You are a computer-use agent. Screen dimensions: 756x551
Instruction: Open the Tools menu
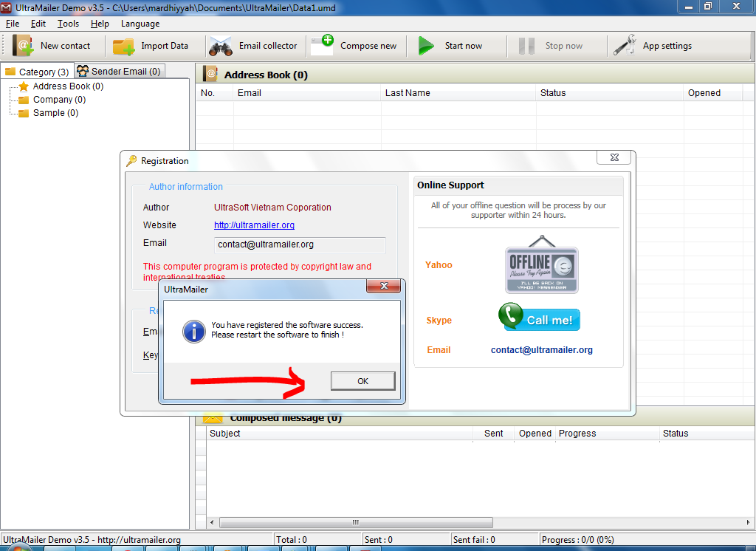coord(68,24)
